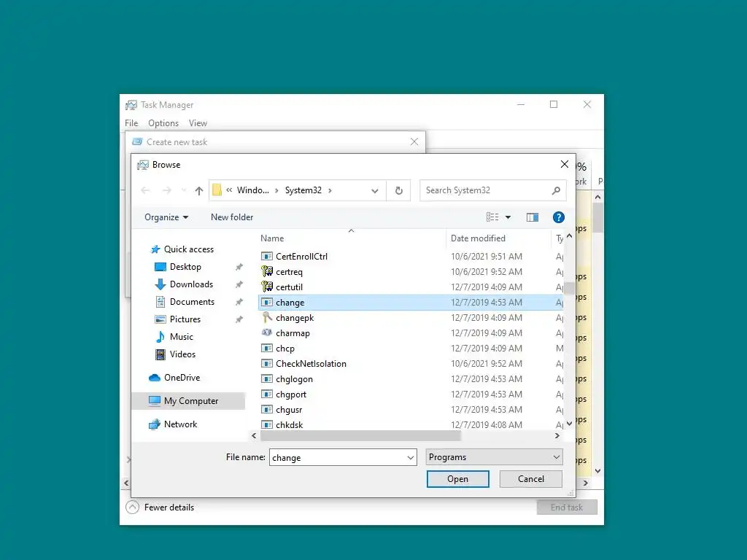This screenshot has height=560, width=747.
Task: Click the Up one level arrow in Browse
Action: 199,191
